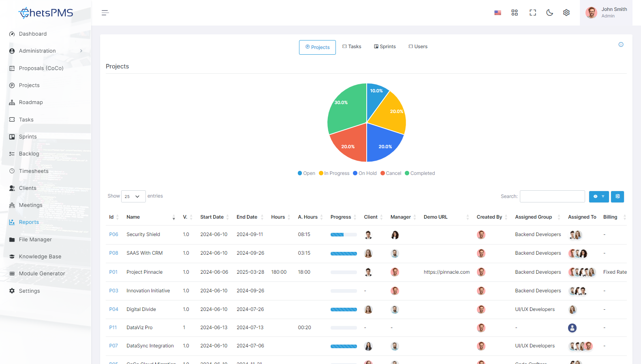Viewport: 641px width, 364px height.
Task: Sort table by Name column
Action: [151, 217]
